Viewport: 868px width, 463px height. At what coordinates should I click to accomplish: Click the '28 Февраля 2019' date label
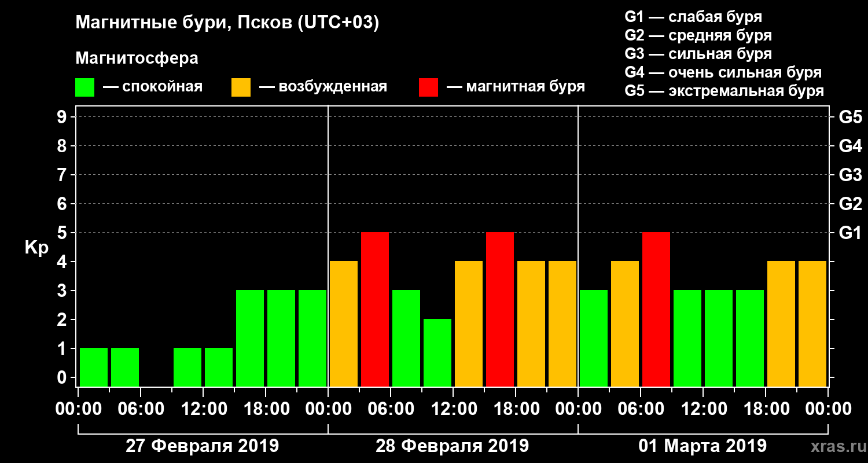pos(453,446)
